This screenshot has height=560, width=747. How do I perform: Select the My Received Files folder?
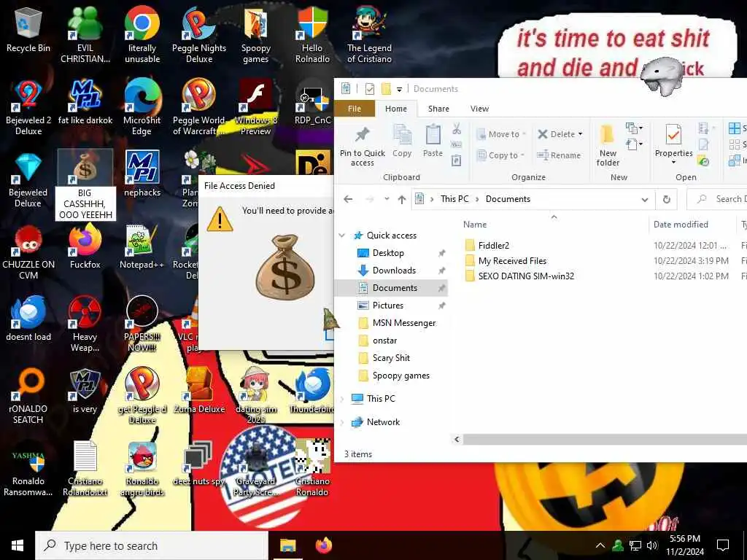pyautogui.click(x=512, y=261)
